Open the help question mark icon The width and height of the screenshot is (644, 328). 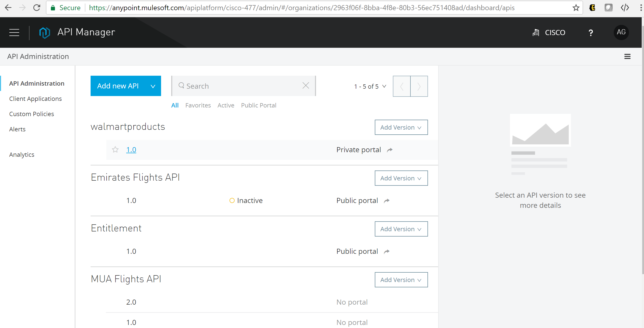(x=591, y=33)
